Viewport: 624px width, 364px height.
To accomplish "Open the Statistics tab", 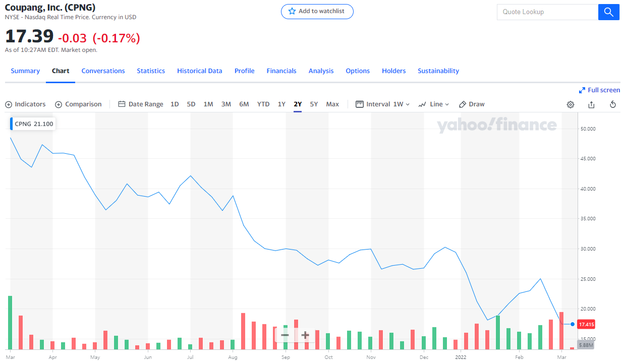I will tap(151, 71).
